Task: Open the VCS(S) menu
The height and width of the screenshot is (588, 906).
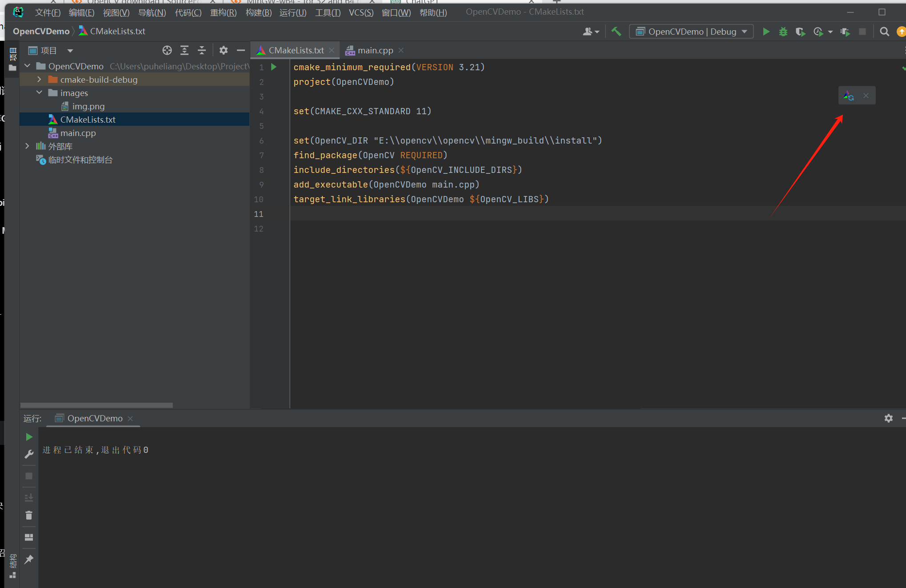Action: 361,12
